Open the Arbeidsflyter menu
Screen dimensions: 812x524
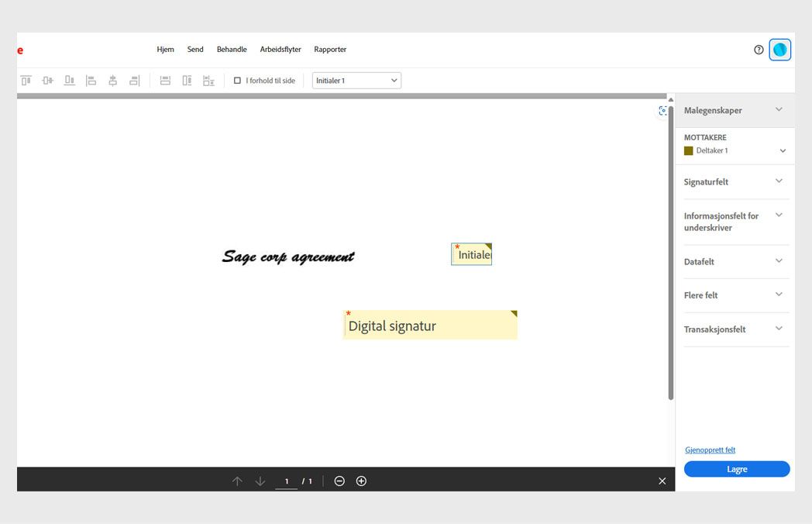coord(280,50)
